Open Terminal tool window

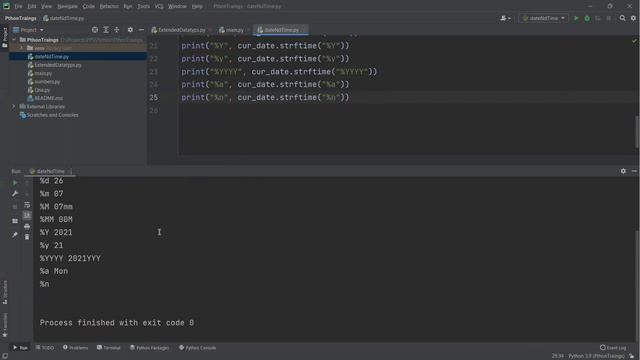click(109, 348)
